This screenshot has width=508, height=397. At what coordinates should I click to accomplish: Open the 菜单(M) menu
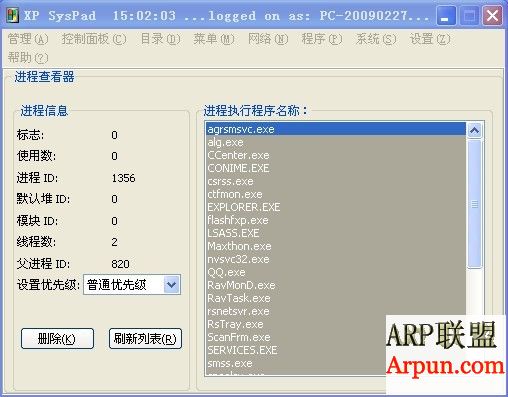[214, 39]
